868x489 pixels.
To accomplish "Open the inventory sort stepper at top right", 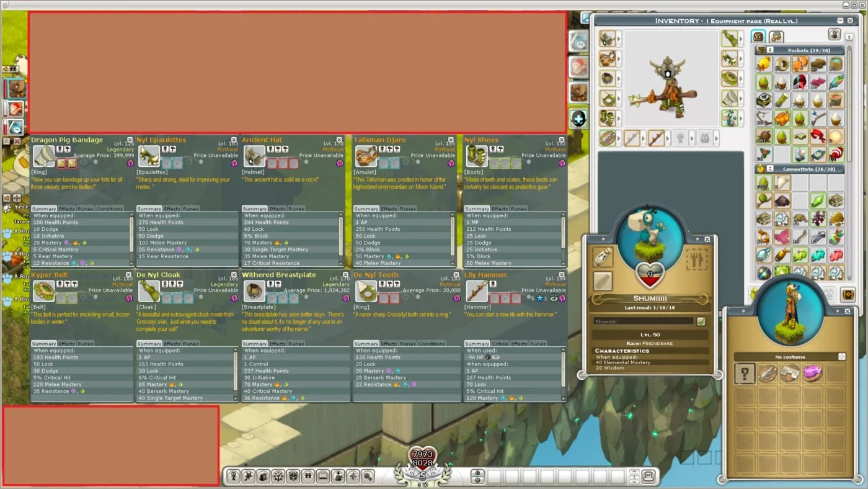I will pyautogui.click(x=849, y=37).
